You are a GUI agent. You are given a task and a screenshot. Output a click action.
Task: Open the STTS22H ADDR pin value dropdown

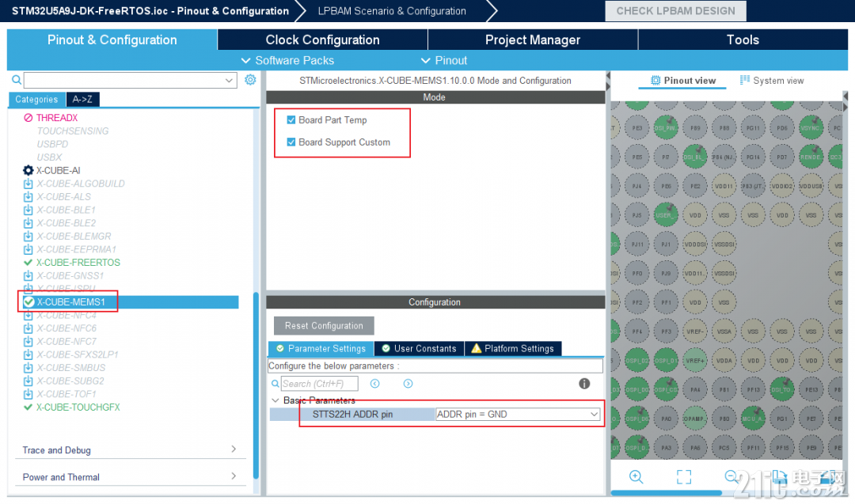594,415
